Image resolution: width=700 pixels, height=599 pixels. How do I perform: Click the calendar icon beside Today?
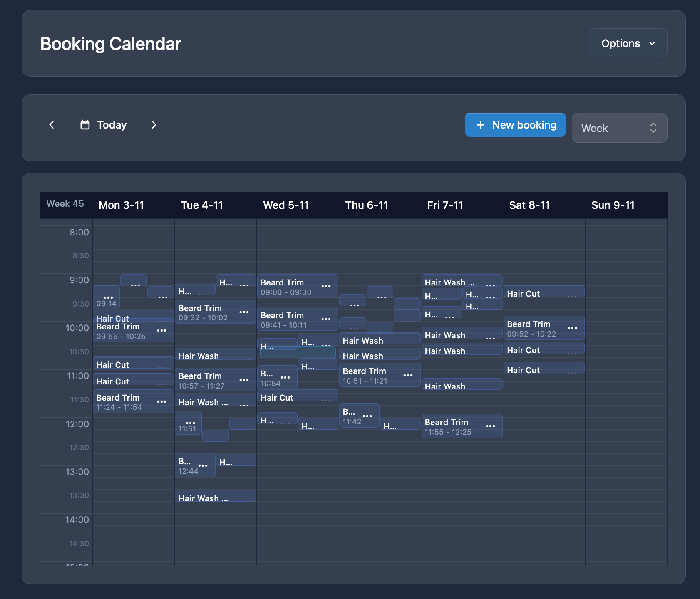pyautogui.click(x=85, y=125)
